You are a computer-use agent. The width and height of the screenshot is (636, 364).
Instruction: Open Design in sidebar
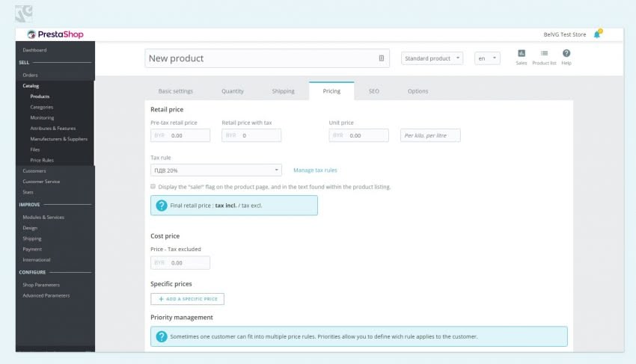[x=30, y=228]
